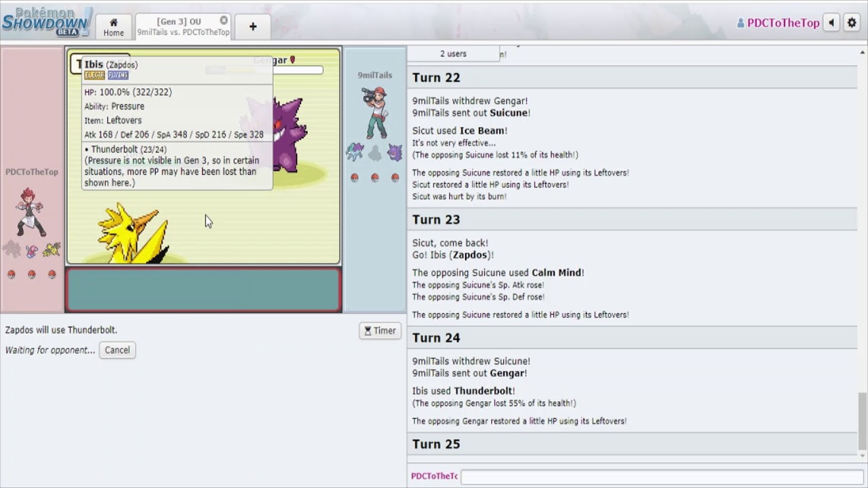
Task: Click 'Ability: Pressure' in the tooltip
Action: pyautogui.click(x=114, y=106)
